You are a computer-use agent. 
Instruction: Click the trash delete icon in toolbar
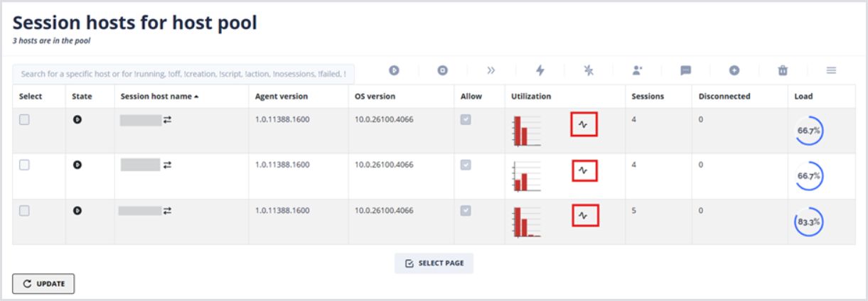783,70
